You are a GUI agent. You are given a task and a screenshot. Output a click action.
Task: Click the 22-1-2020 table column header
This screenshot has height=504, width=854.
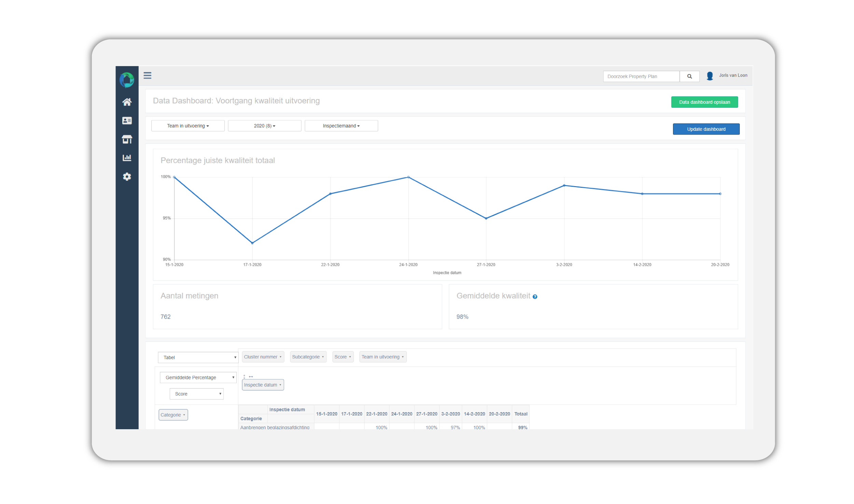coord(377,414)
